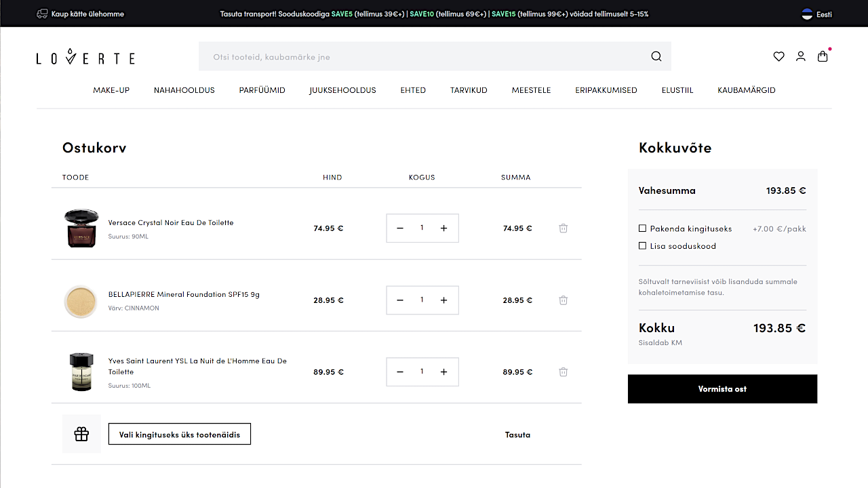Increase quantity of YSL La Nuit de L'Homme
The height and width of the screenshot is (488, 868).
coord(443,372)
